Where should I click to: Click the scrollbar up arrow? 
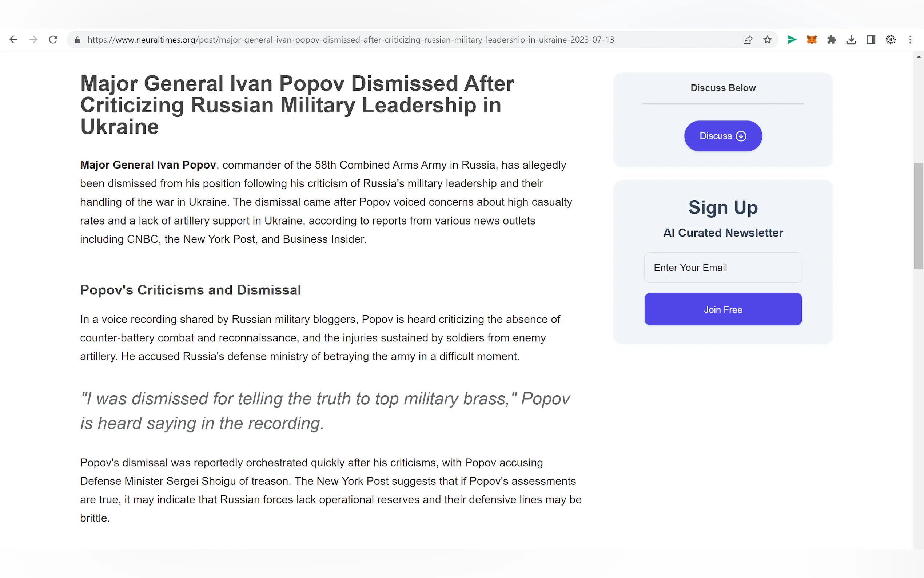coord(918,57)
